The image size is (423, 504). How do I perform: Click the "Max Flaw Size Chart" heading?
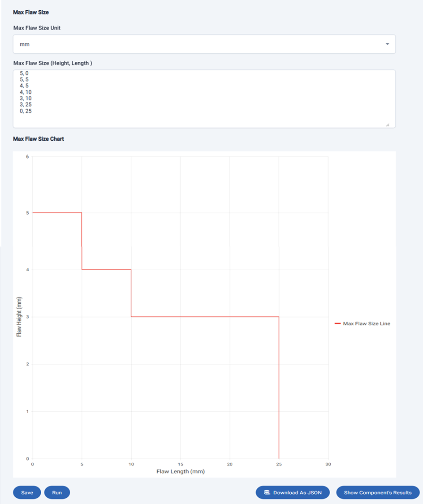click(39, 139)
